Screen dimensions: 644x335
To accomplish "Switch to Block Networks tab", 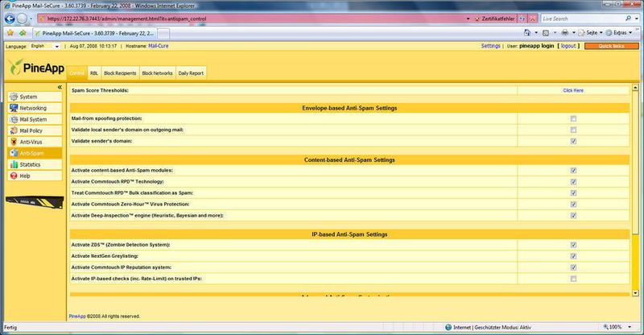I will [157, 73].
